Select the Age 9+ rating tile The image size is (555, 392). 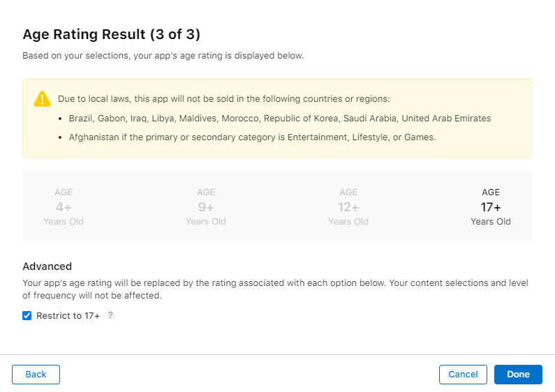click(x=206, y=207)
